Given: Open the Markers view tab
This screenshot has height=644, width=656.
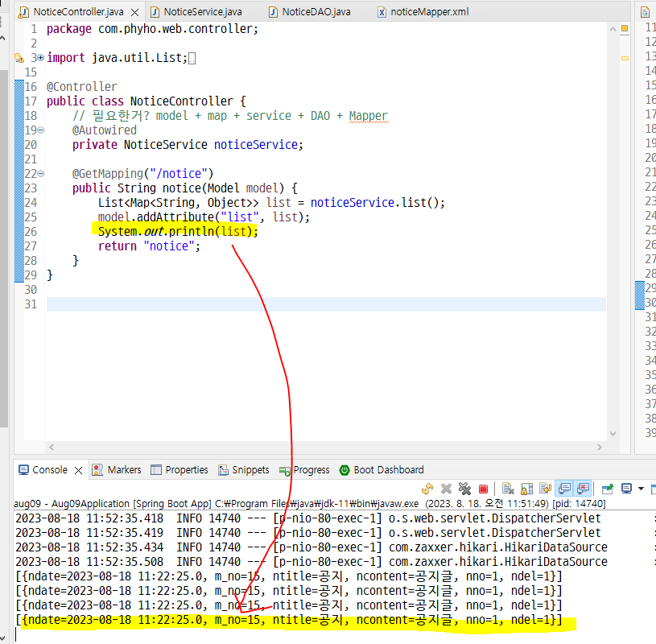Looking at the screenshot, I should 117,470.
